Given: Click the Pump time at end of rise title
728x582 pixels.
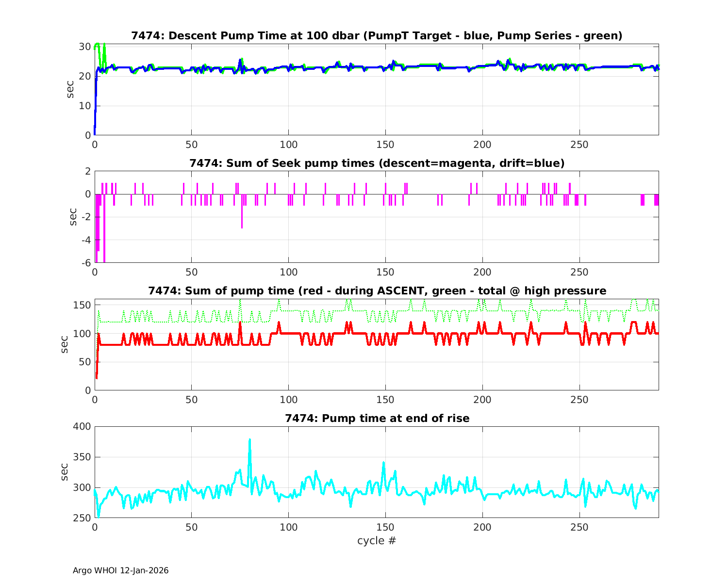Looking at the screenshot, I should pos(377,418).
